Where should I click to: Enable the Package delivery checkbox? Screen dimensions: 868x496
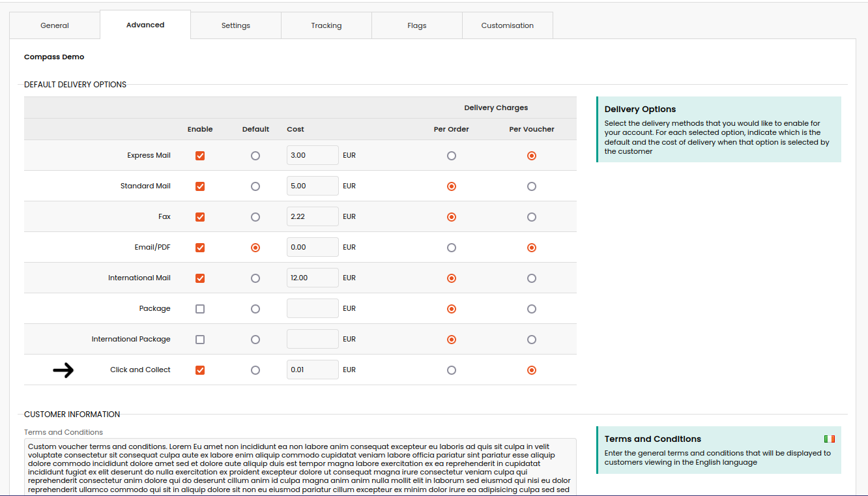click(200, 309)
